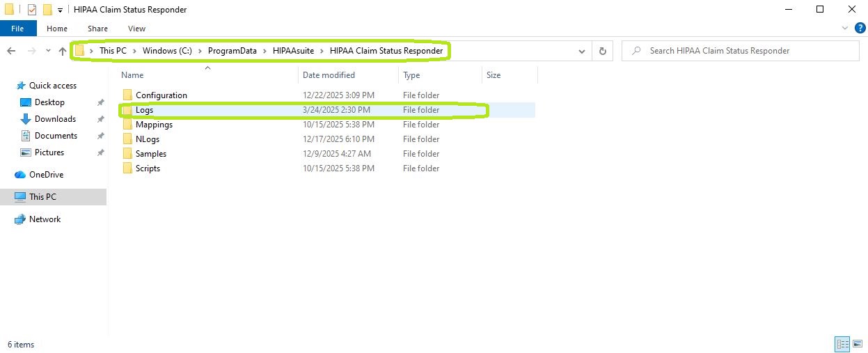Click ProgramData in the address path
This screenshot has width=868, height=353.
(232, 51)
